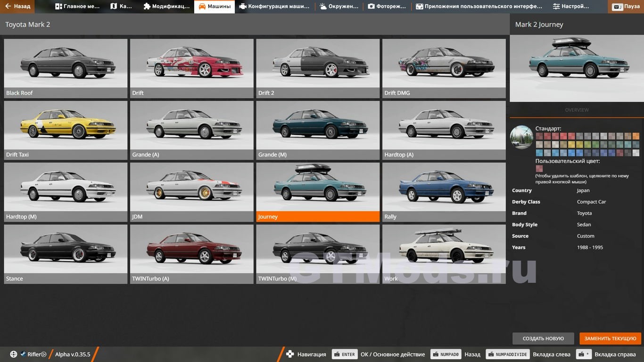Click the Mark 2 Journey preview image
This screenshot has width=644, height=362.
click(x=577, y=68)
